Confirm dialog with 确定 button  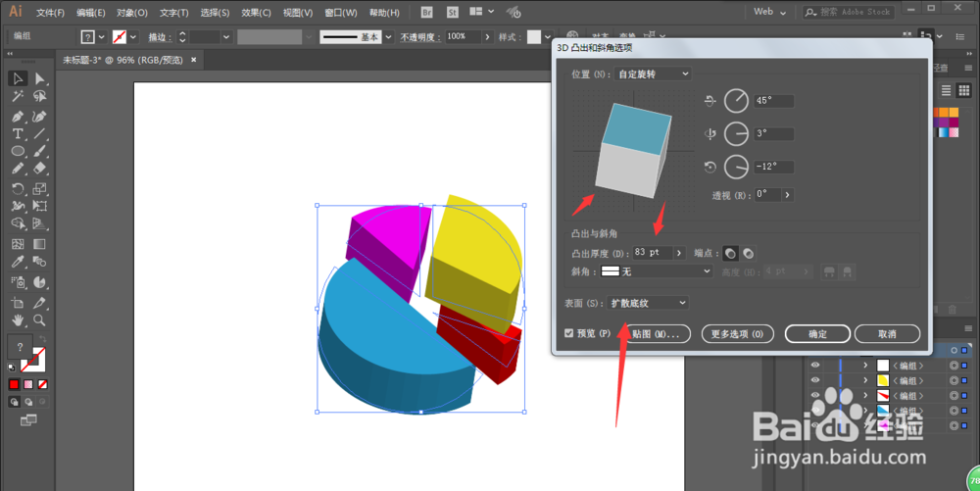click(x=817, y=334)
